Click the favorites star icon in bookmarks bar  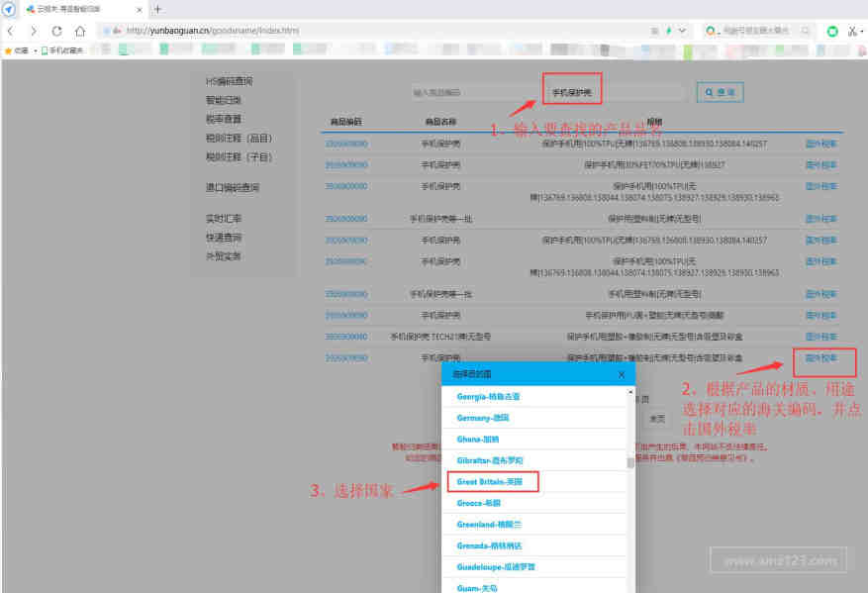(x=8, y=50)
